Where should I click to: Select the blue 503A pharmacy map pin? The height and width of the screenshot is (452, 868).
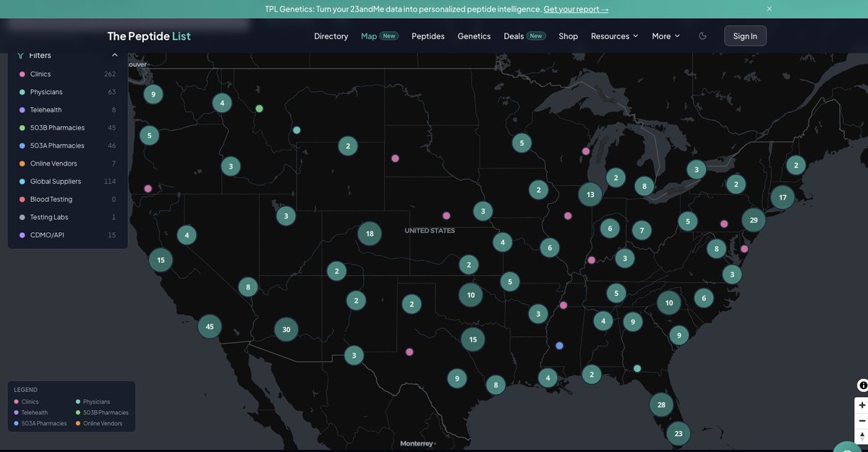point(559,346)
